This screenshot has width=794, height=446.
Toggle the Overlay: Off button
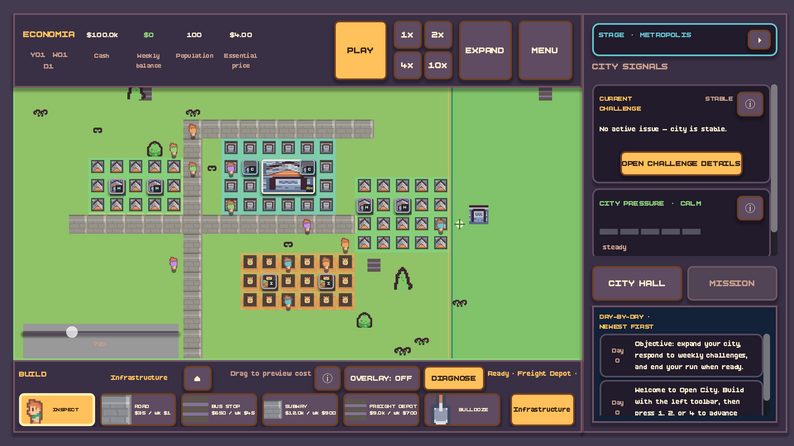[381, 378]
